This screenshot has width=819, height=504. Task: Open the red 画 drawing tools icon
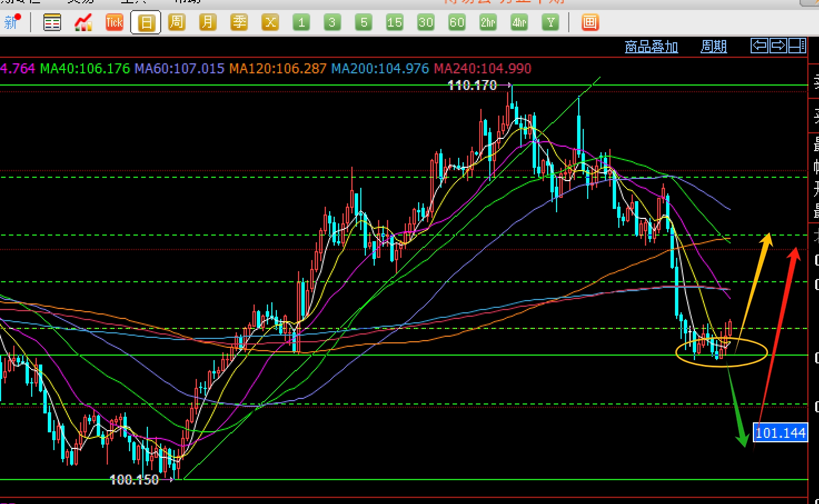coord(590,23)
